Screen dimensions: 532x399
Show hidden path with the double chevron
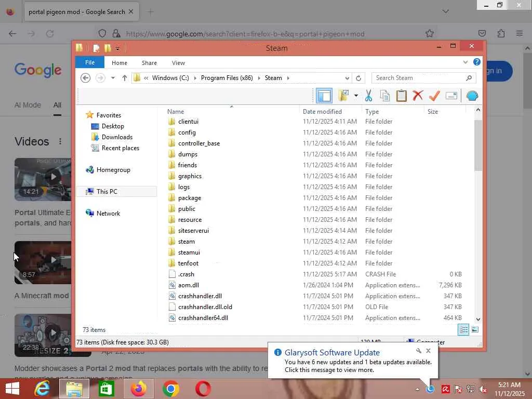point(146,78)
